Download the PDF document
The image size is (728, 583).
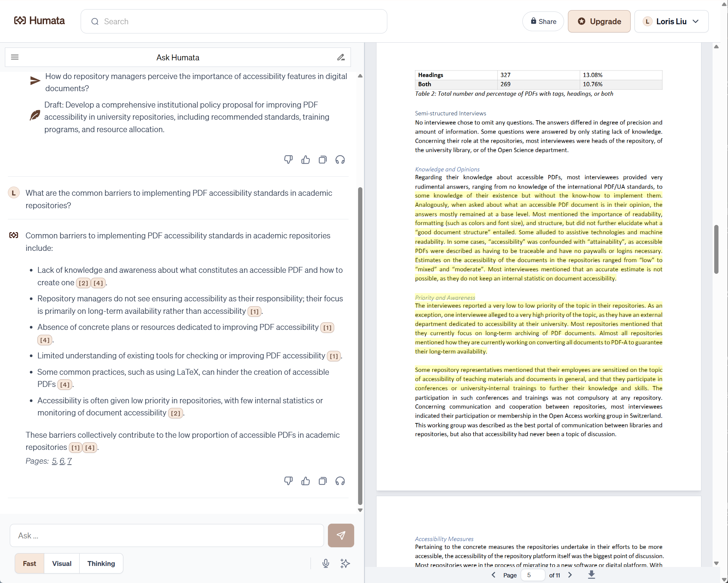tap(591, 574)
